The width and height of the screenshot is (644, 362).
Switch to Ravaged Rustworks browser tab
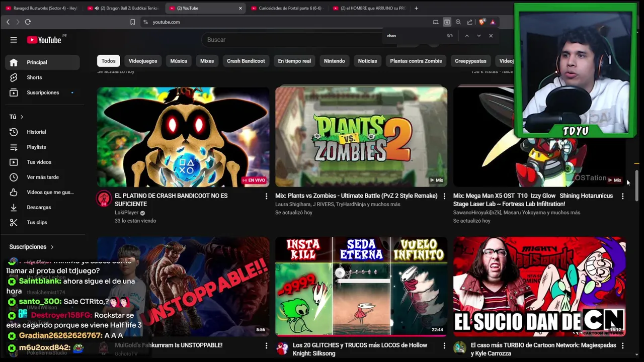(x=41, y=8)
